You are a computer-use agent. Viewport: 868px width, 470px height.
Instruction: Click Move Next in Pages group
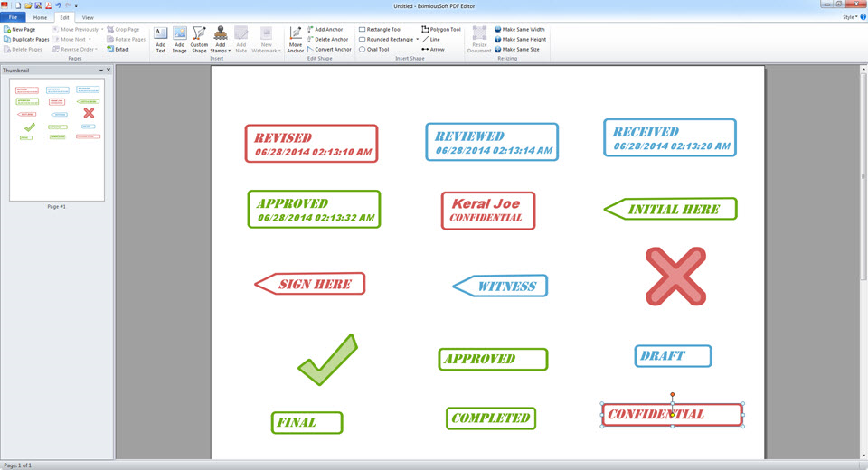click(x=71, y=39)
